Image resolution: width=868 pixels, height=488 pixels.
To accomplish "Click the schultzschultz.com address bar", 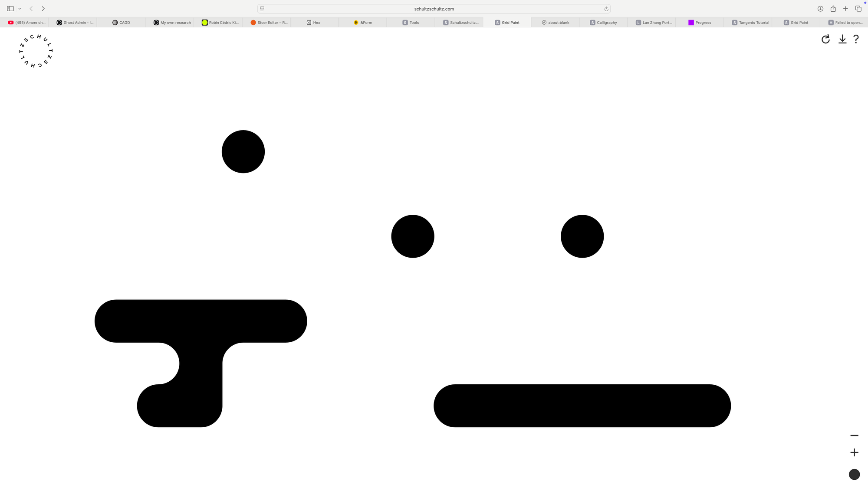I will pyautogui.click(x=434, y=9).
